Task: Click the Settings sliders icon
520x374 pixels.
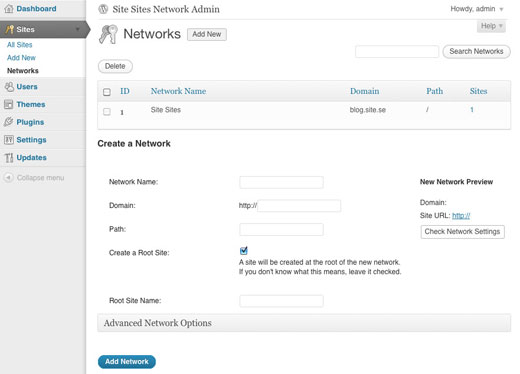Action: [x=9, y=140]
